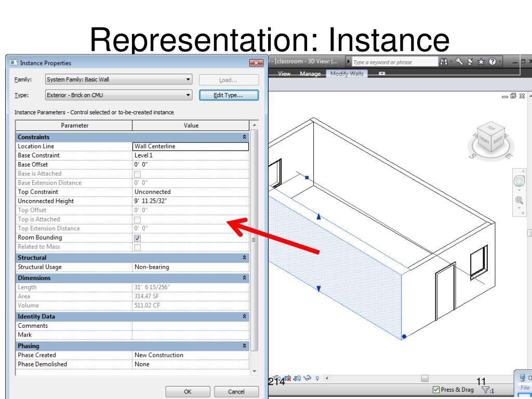Open the Communication Center satellite dish icon
The image size is (532, 399).
pos(470,61)
